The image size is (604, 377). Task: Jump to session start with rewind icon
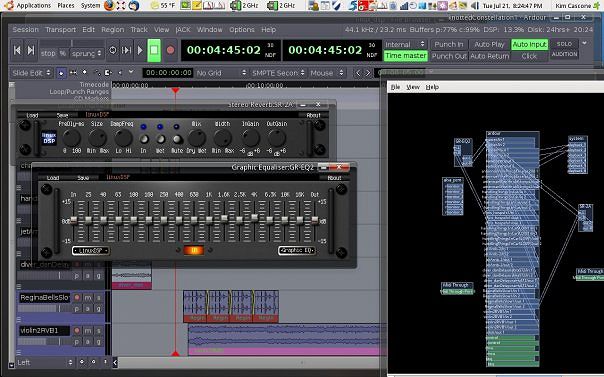pos(17,50)
